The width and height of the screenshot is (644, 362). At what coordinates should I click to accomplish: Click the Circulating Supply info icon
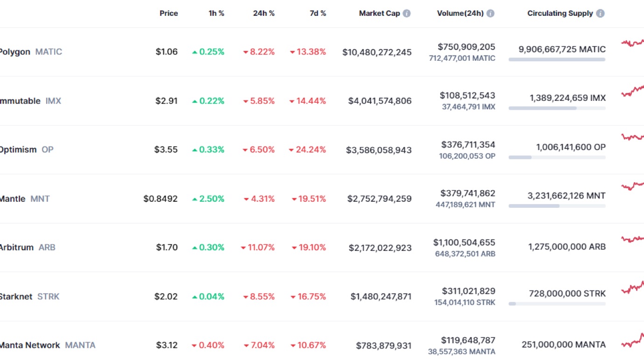600,14
